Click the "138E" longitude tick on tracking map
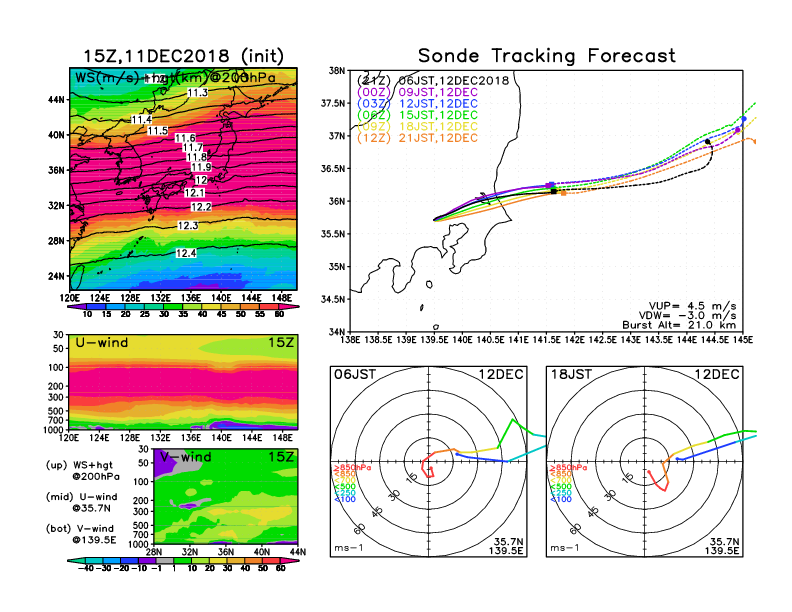Screen dimensions: 792x612 pos(350,340)
